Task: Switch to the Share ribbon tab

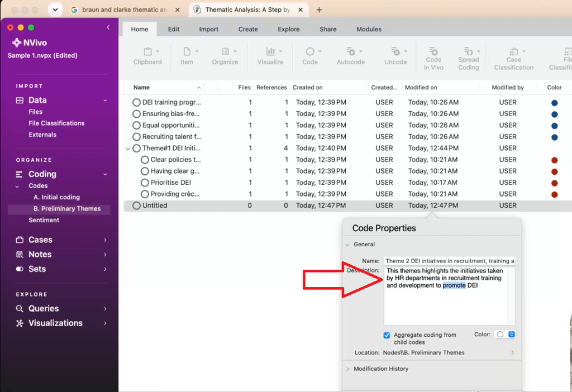Action: pos(328,29)
